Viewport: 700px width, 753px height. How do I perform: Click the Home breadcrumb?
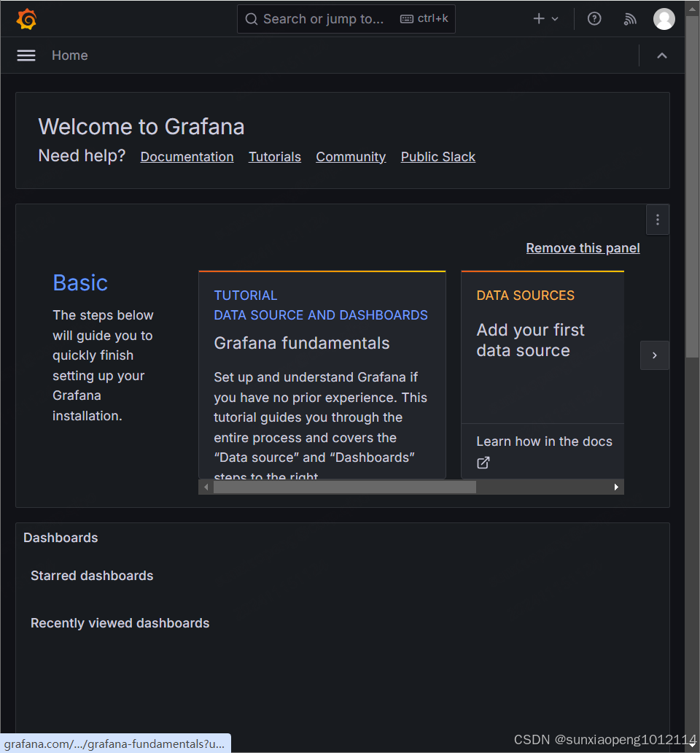pyautogui.click(x=69, y=55)
